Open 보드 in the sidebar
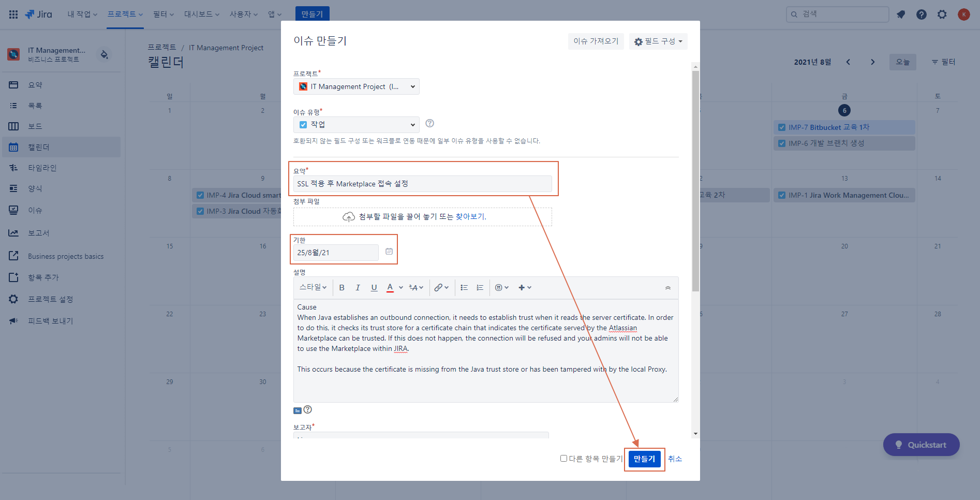Screen dimensions: 980x500 pyautogui.click(x=62, y=126)
